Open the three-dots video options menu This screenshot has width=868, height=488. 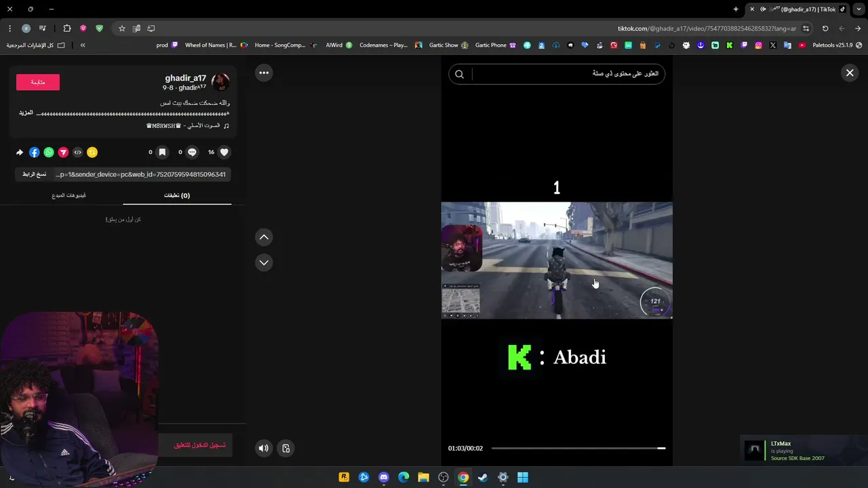click(264, 73)
